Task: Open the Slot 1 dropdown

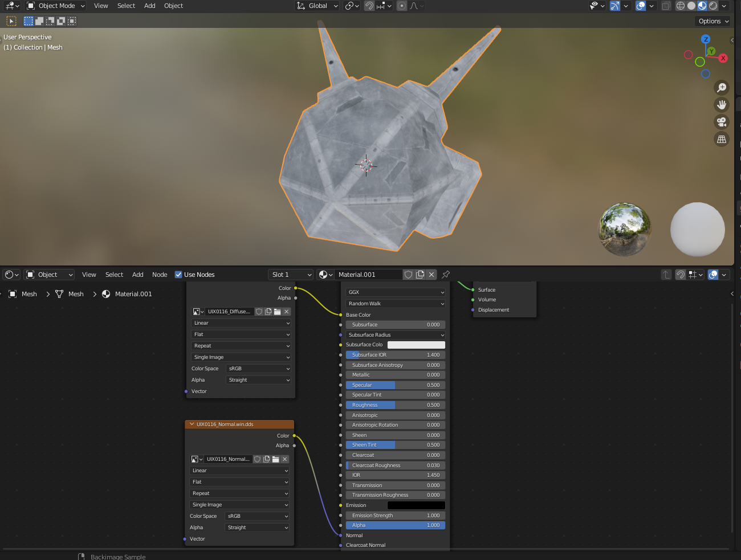Action: point(291,275)
